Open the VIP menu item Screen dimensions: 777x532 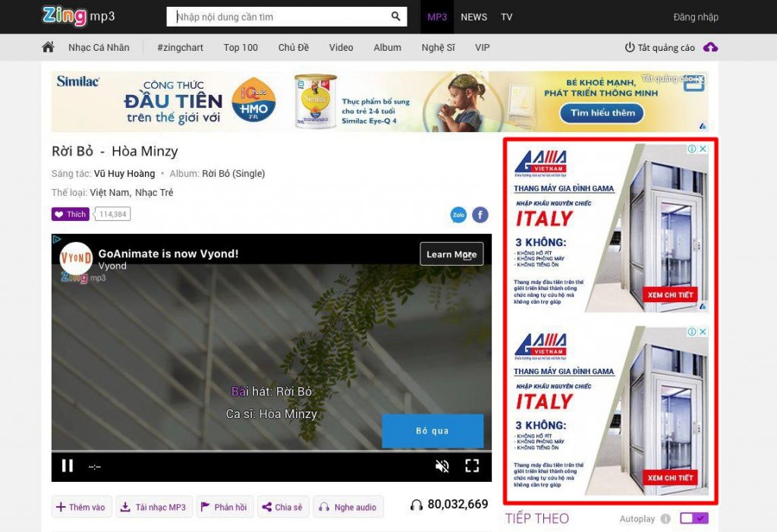[482, 48]
